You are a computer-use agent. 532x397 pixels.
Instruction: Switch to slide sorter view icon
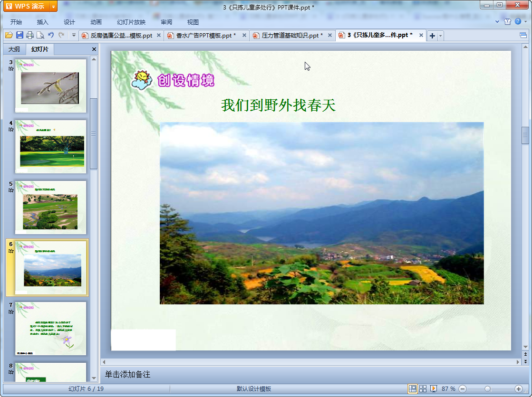(x=423, y=388)
